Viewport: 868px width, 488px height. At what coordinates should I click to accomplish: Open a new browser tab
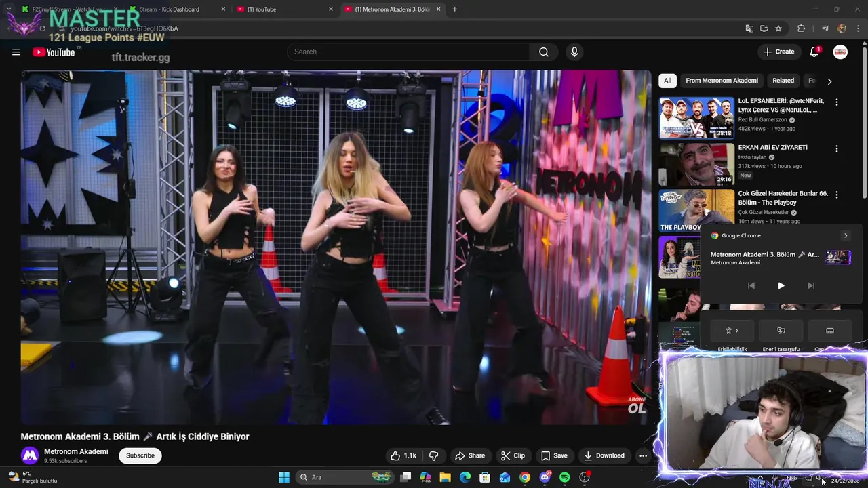pos(454,9)
